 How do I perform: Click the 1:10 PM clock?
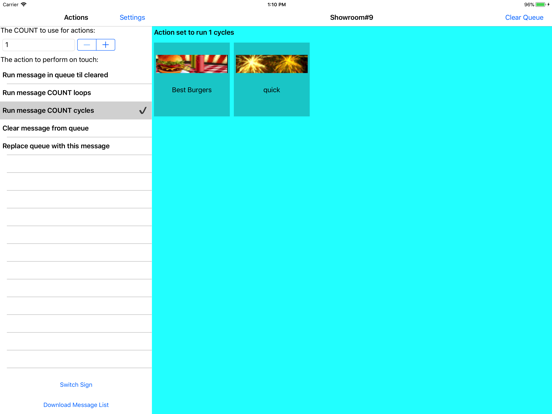(277, 5)
